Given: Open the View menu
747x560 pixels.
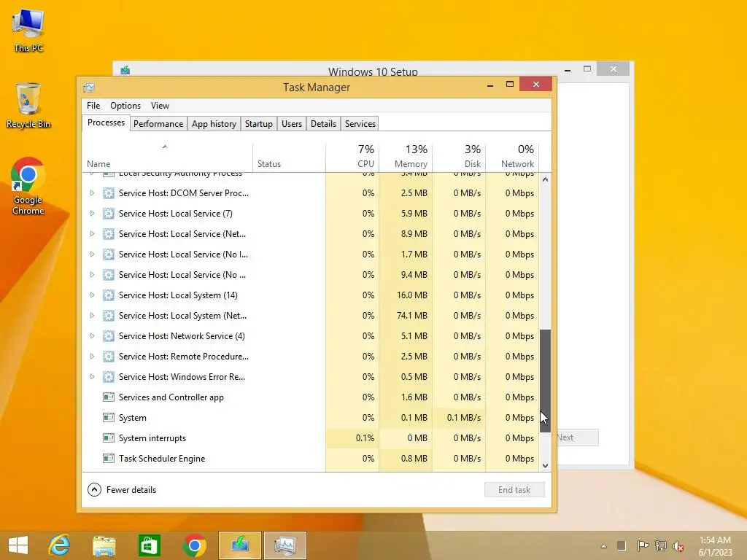Looking at the screenshot, I should click(160, 106).
